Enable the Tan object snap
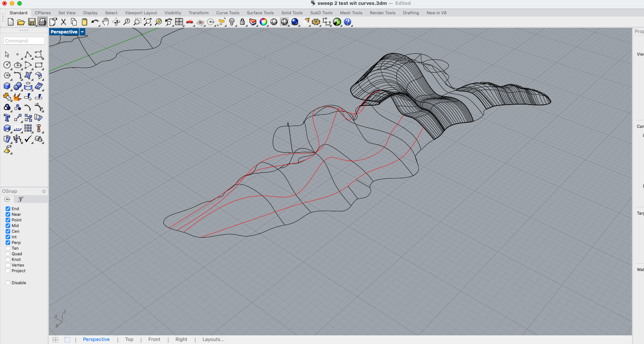 8,248
